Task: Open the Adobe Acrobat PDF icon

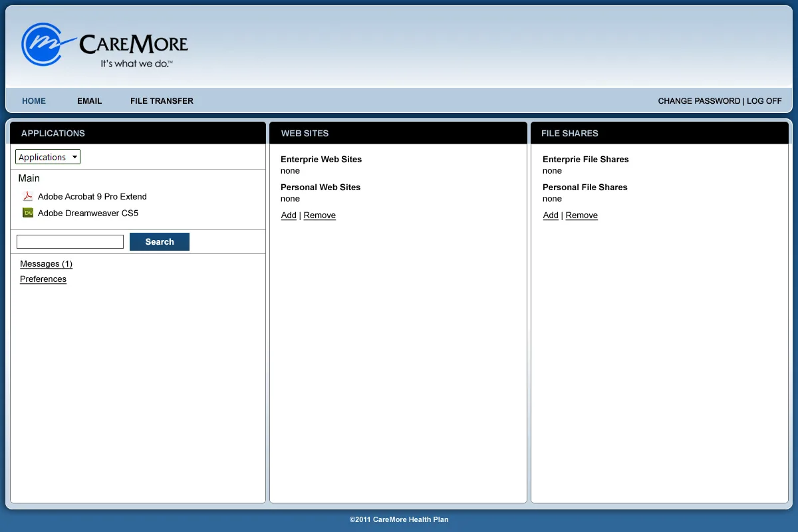Action: click(28, 196)
